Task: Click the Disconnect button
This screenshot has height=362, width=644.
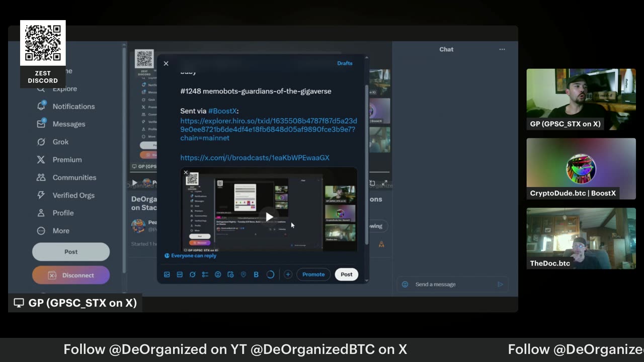Action: click(x=71, y=275)
